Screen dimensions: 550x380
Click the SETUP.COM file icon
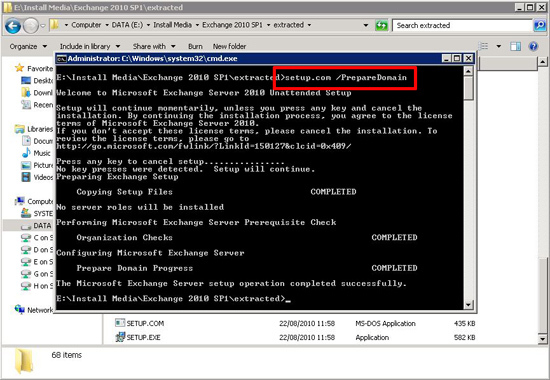(x=120, y=323)
